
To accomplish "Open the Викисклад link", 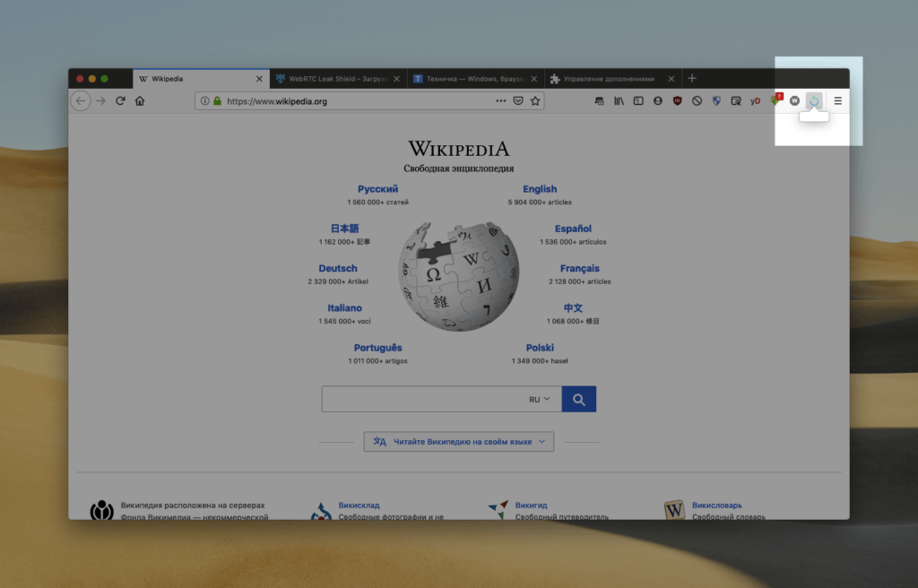I will coord(359,505).
